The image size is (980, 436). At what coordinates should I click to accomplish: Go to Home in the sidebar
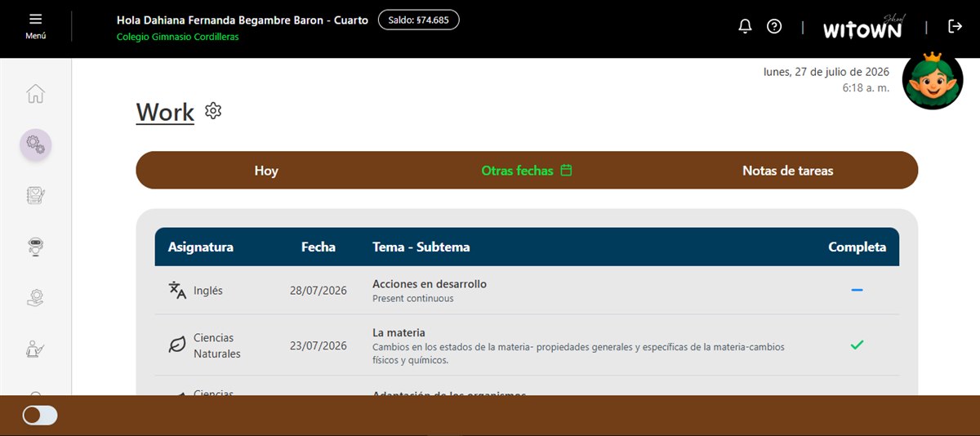coord(35,94)
